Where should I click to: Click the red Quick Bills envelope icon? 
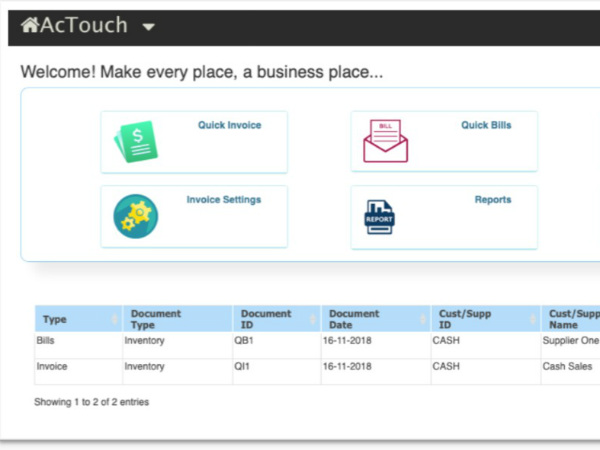[385, 142]
